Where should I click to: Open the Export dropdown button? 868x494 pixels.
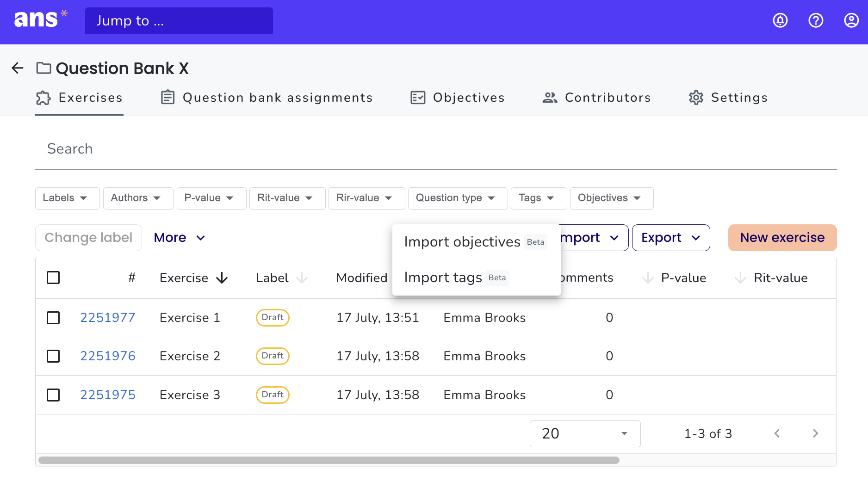click(x=671, y=238)
